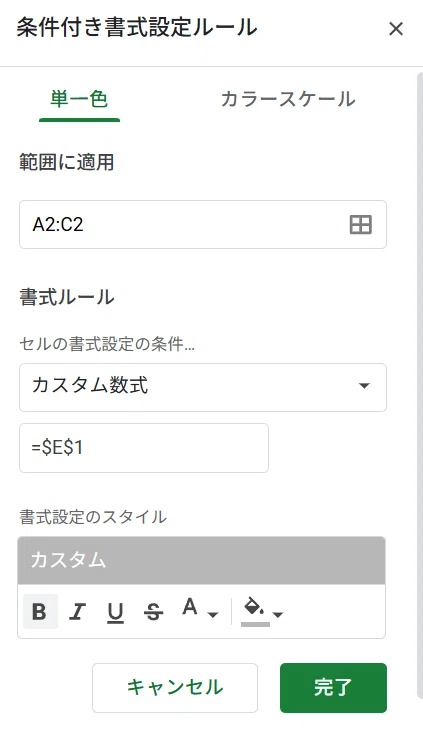This screenshot has height=730, width=423.
Task: Expand the arrow next to fill color
Action: tap(278, 615)
